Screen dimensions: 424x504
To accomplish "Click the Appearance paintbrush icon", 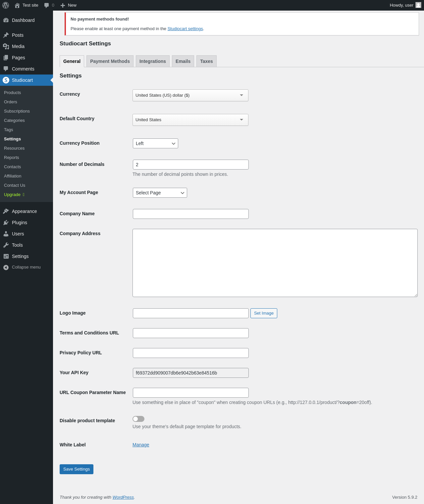I will (6, 211).
